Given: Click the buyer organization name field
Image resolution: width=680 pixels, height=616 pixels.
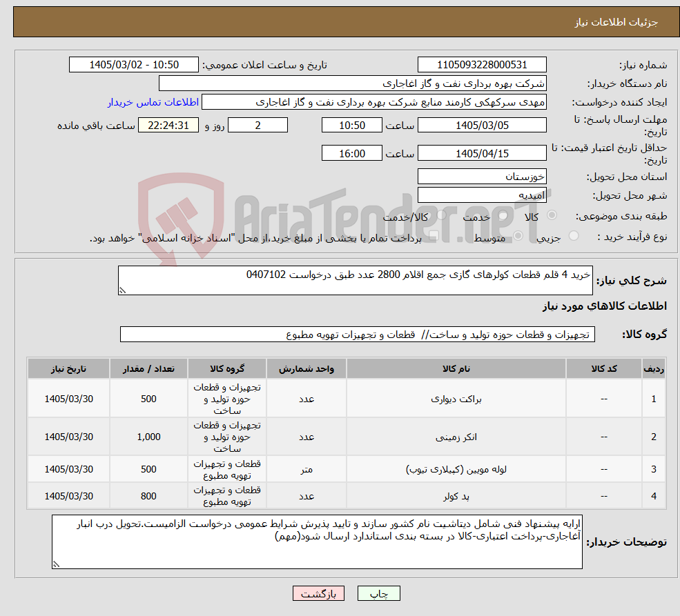Looking at the screenshot, I should coord(353,83).
